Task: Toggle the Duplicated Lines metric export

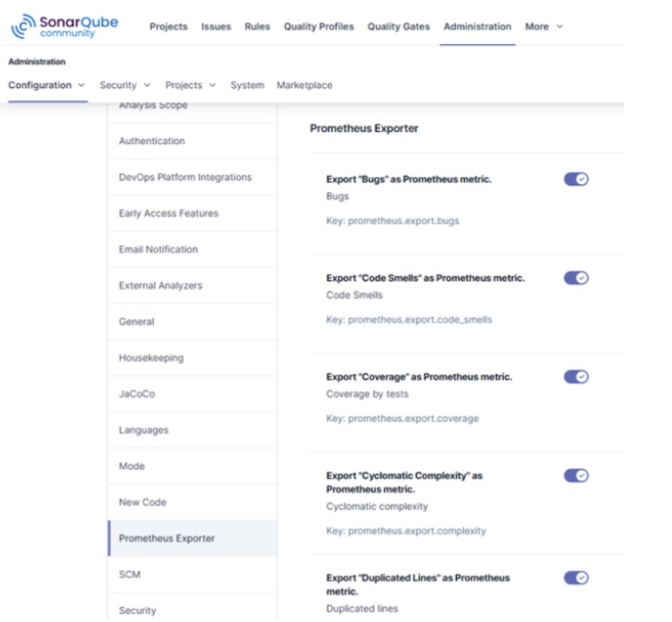Action: 576,578
